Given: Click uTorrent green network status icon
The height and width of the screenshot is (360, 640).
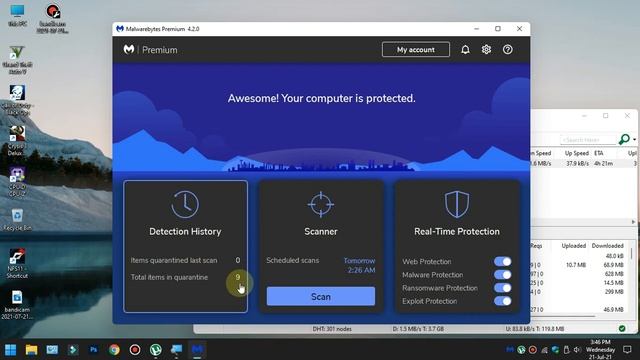Looking at the screenshot, I should 622,329.
